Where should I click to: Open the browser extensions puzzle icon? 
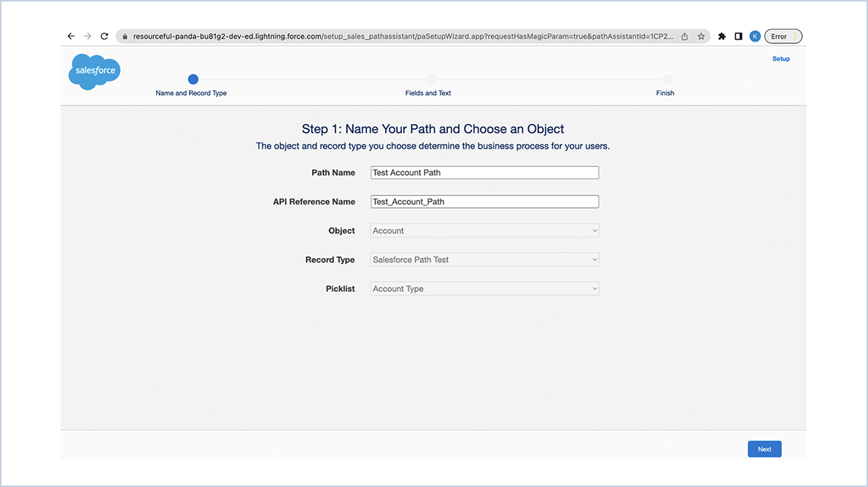click(721, 35)
